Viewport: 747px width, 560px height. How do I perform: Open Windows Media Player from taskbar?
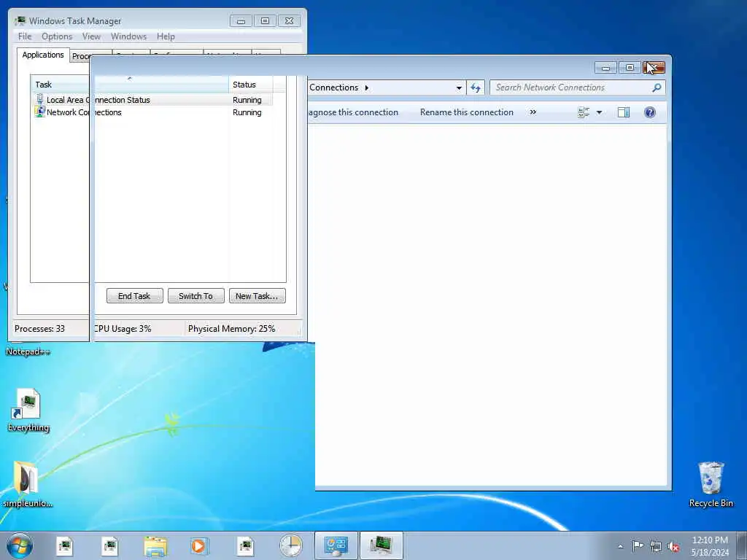tap(198, 545)
